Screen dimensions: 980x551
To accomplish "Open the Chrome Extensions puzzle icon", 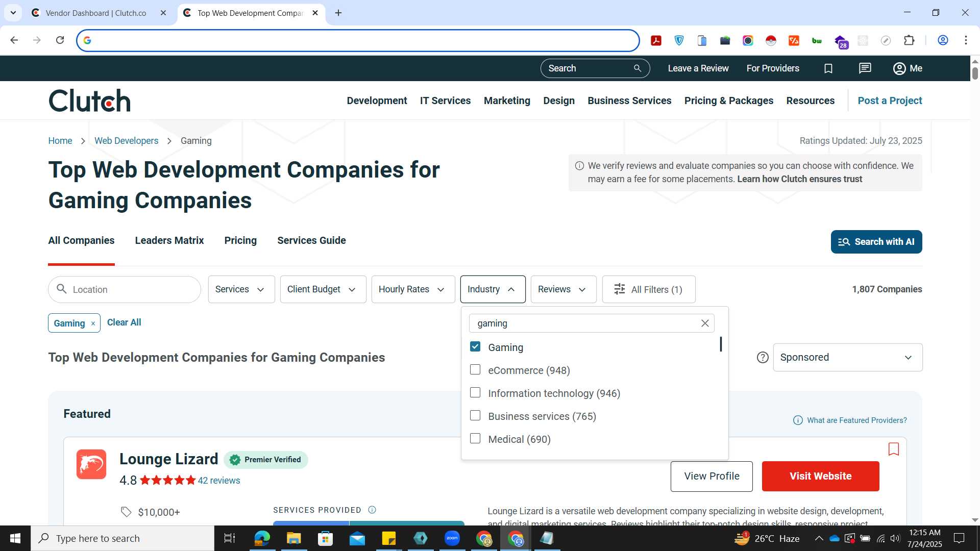I will point(909,40).
